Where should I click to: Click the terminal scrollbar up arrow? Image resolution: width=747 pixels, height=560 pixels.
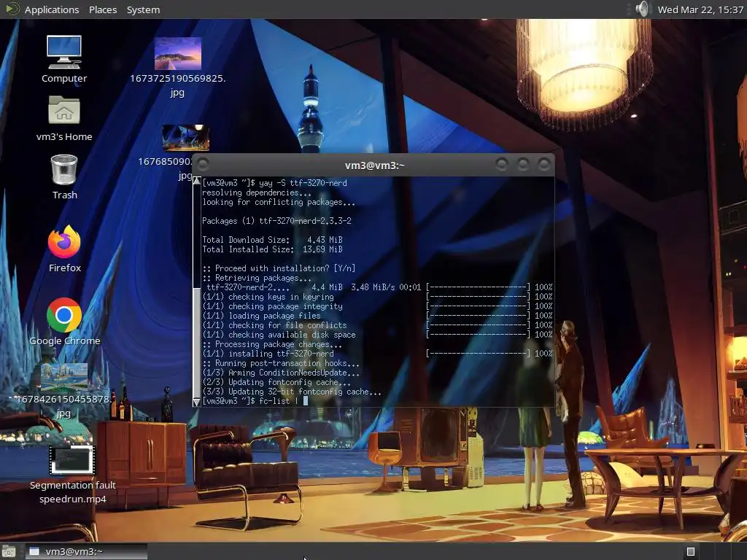196,181
